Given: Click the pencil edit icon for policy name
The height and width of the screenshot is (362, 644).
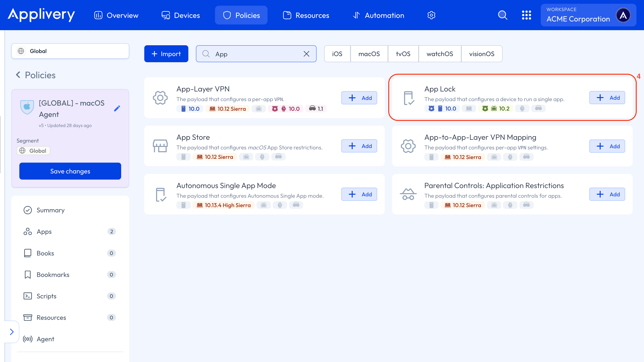Looking at the screenshot, I should pyautogui.click(x=117, y=108).
